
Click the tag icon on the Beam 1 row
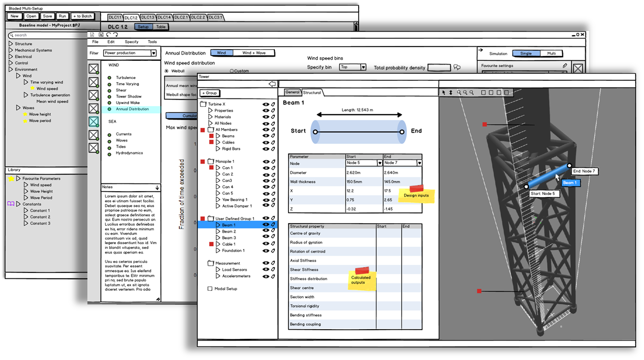click(x=273, y=225)
